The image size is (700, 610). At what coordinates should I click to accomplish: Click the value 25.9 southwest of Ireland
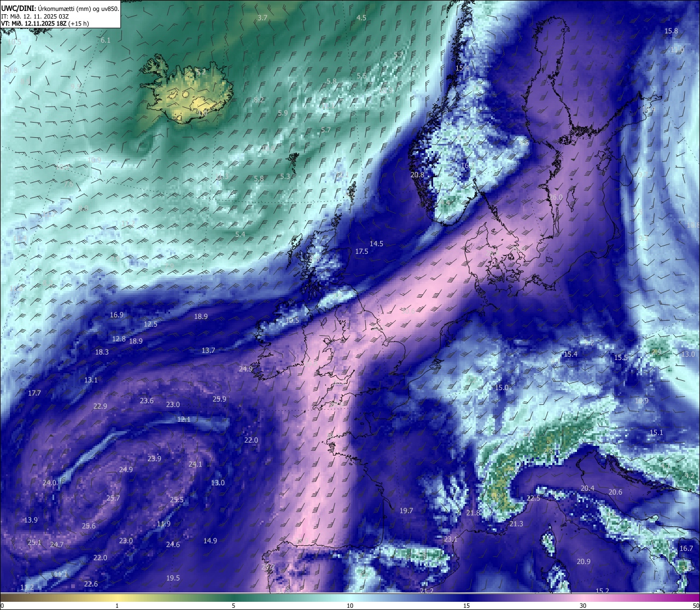point(219,399)
